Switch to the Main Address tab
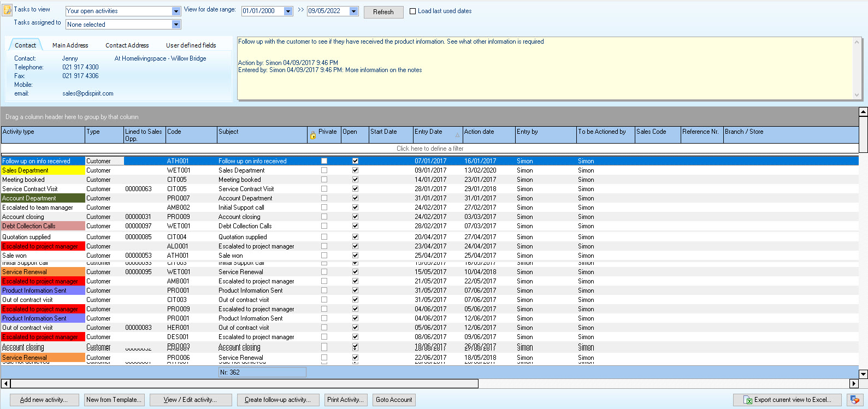This screenshot has height=409, width=868. point(70,45)
